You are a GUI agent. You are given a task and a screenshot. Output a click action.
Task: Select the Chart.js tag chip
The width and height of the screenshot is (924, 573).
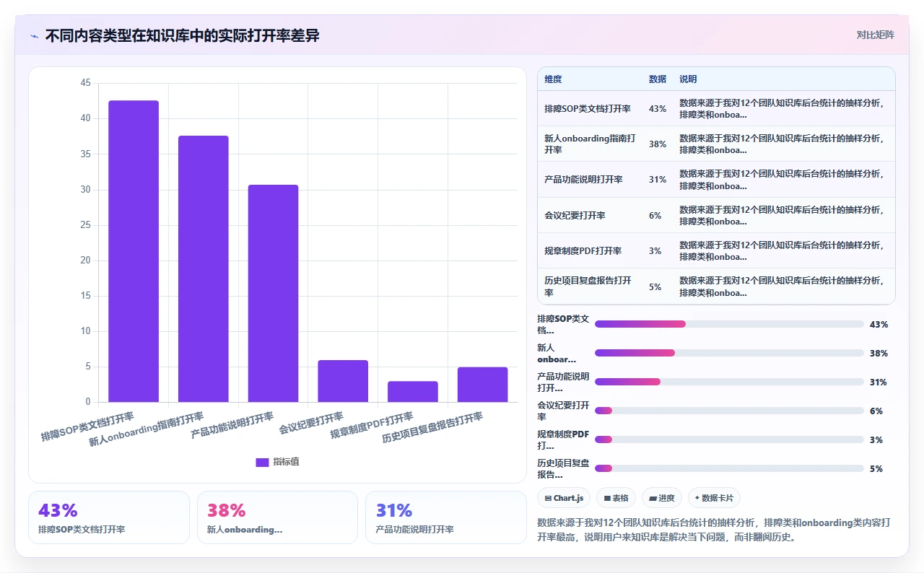[564, 498]
